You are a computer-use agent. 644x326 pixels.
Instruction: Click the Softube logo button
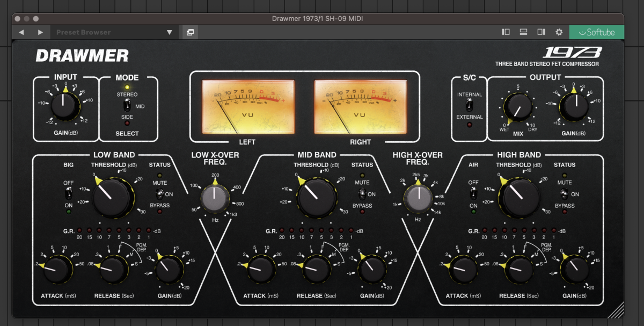[x=597, y=32]
